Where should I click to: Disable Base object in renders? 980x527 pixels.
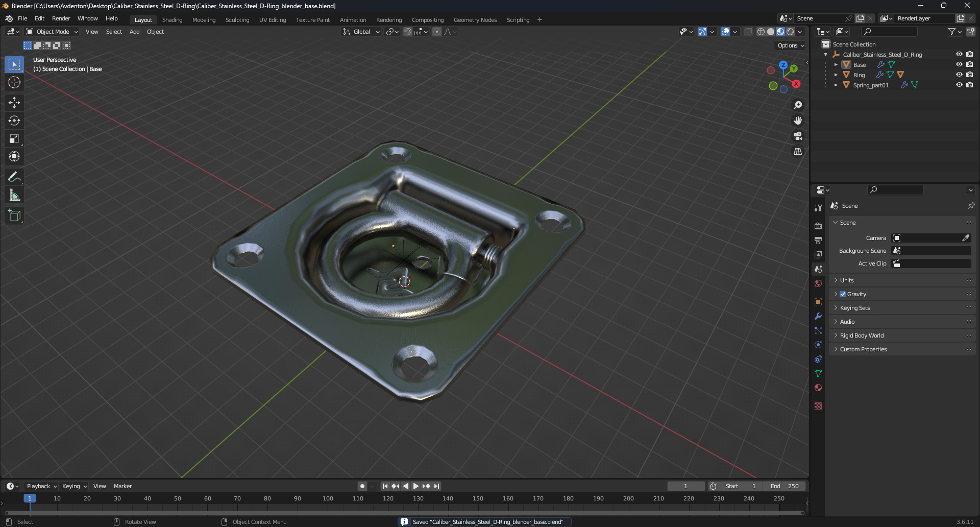[x=969, y=64]
